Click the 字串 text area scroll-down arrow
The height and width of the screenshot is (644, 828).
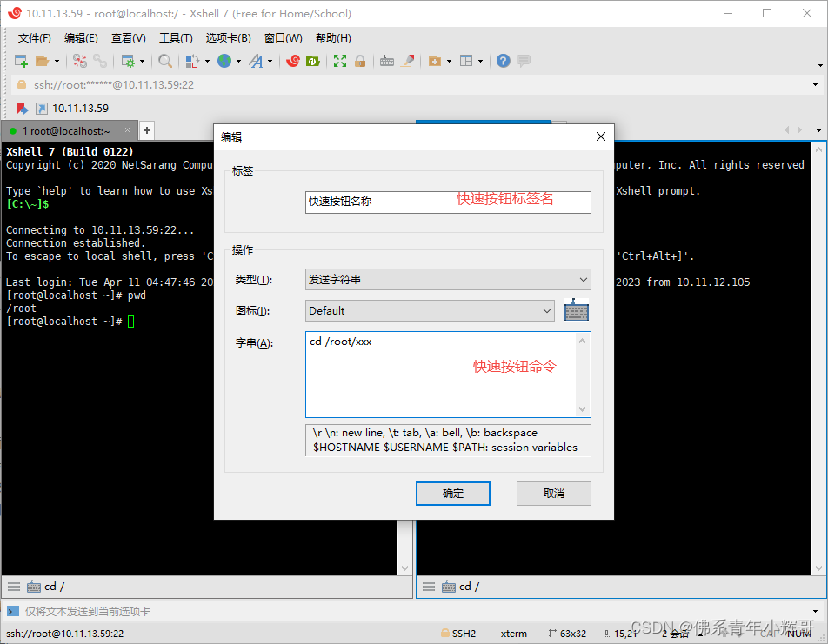(583, 409)
